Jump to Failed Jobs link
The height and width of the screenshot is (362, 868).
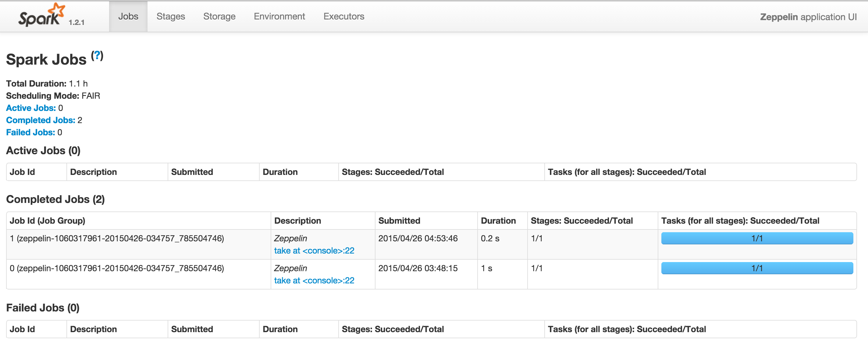[31, 132]
